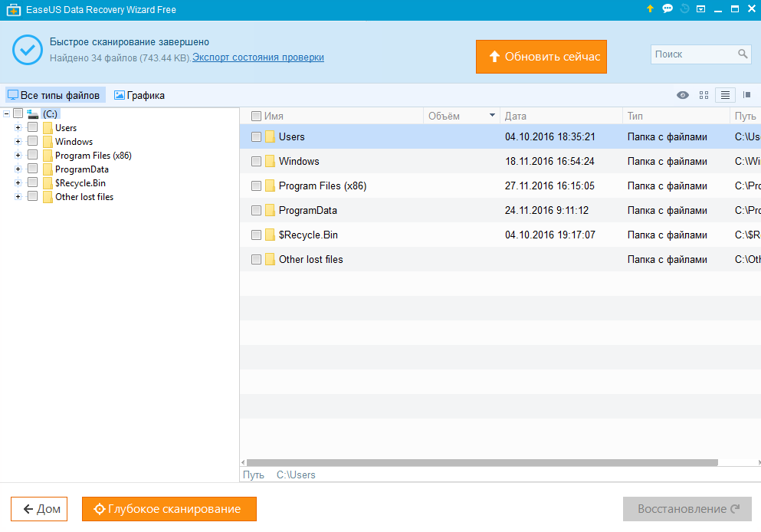Image resolution: width=761 pixels, height=532 pixels.
Task: Open the feedback chat bubble icon
Action: click(x=668, y=8)
